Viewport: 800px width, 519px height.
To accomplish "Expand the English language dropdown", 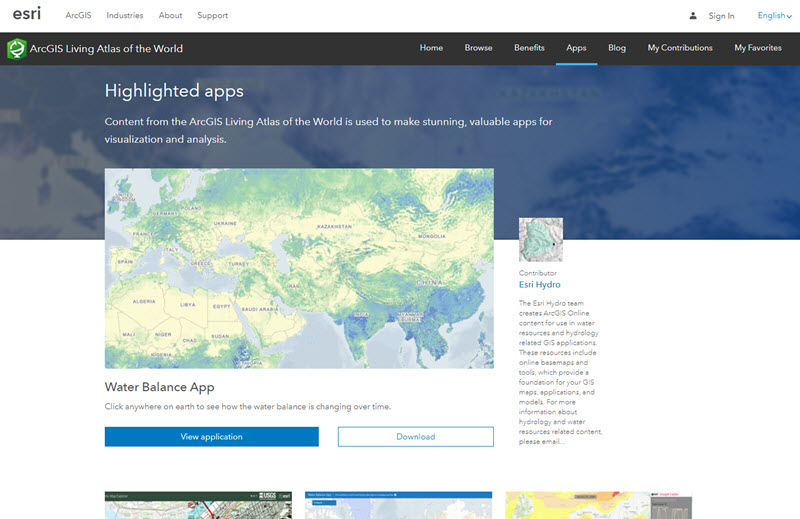I will pyautogui.click(x=774, y=16).
